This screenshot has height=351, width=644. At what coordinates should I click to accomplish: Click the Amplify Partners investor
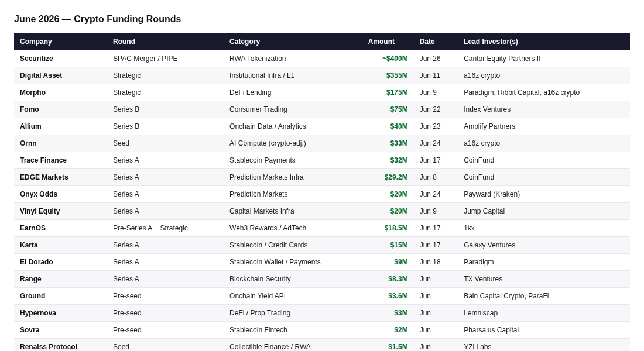coord(489,126)
